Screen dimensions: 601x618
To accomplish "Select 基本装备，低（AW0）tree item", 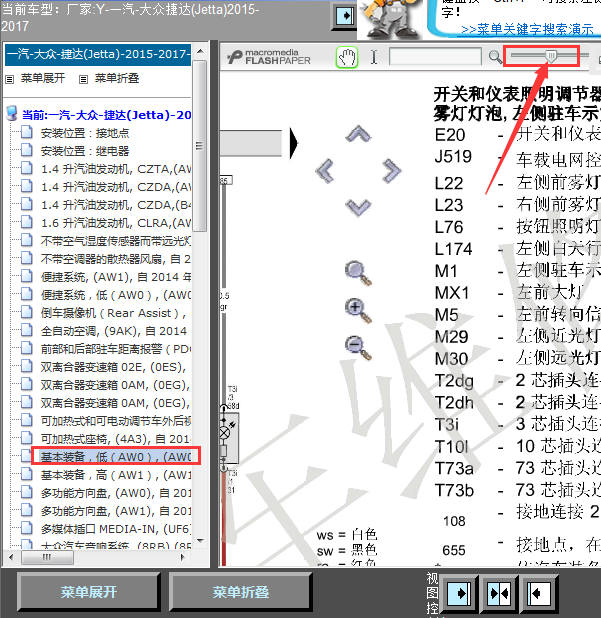I will click(x=116, y=456).
